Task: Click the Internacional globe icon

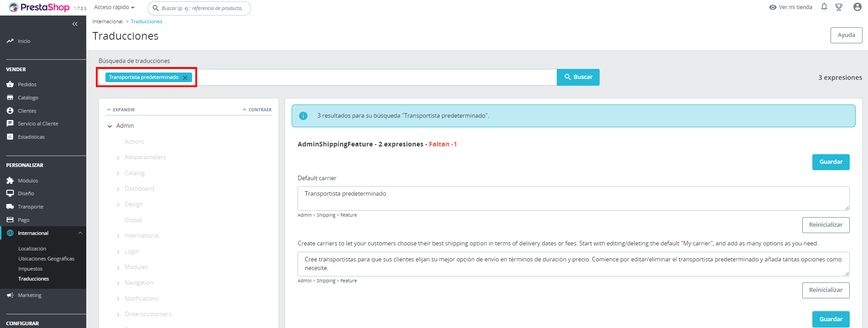Action: click(x=10, y=233)
